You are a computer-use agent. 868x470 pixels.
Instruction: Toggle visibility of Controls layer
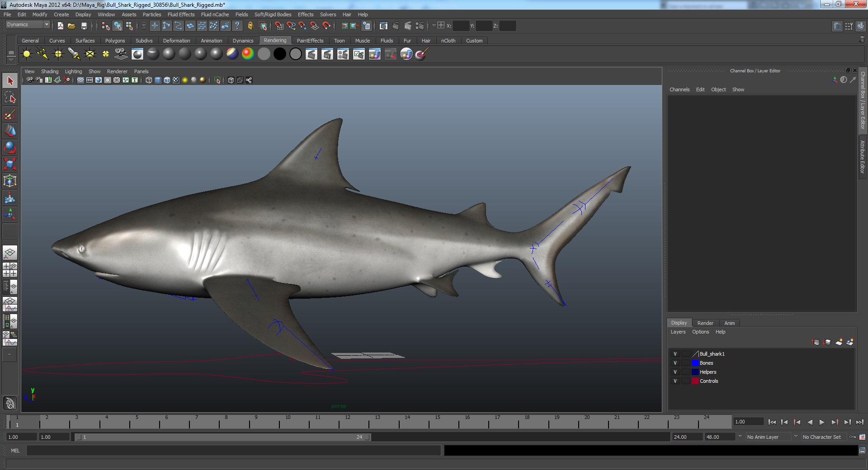point(675,381)
